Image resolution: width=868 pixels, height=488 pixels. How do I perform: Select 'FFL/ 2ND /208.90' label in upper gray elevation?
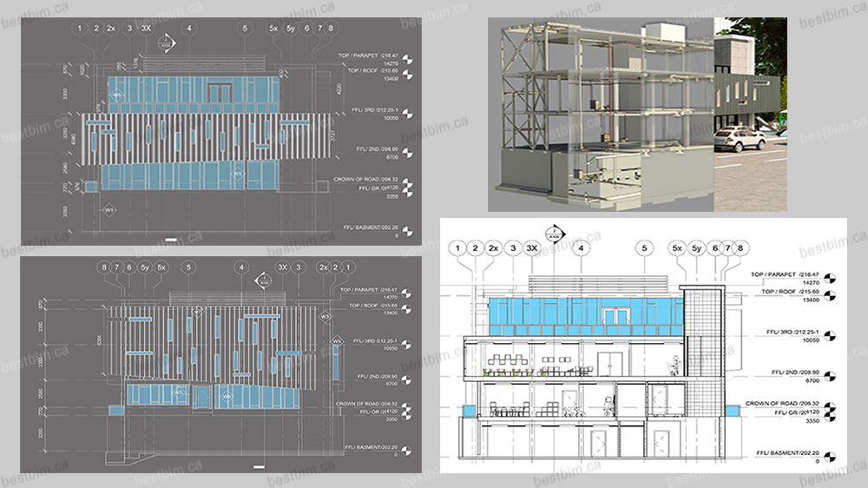[x=377, y=149]
